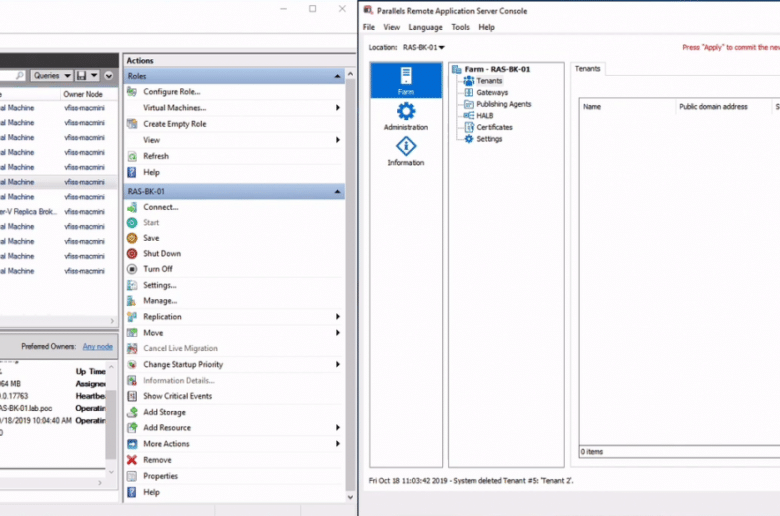
Task: Expand the Move submenu arrow
Action: pyautogui.click(x=338, y=333)
